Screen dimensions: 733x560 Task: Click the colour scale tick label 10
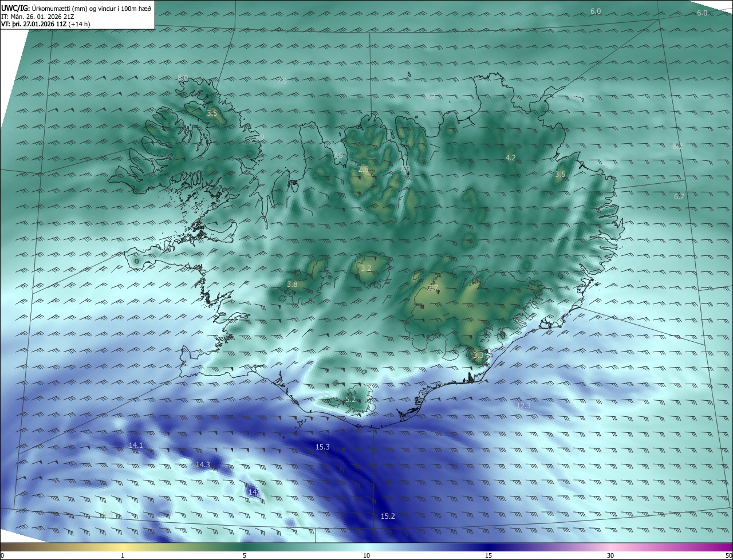coord(366,555)
